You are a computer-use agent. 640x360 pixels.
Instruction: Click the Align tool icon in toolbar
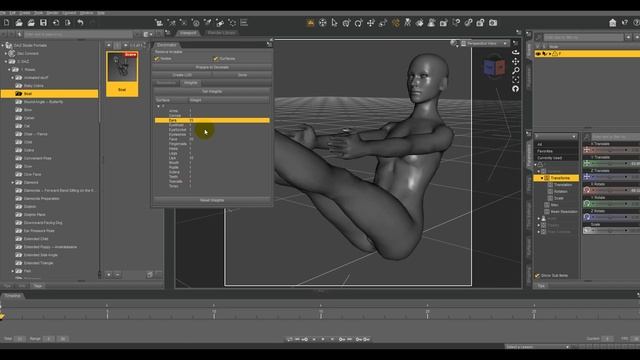(x=244, y=23)
